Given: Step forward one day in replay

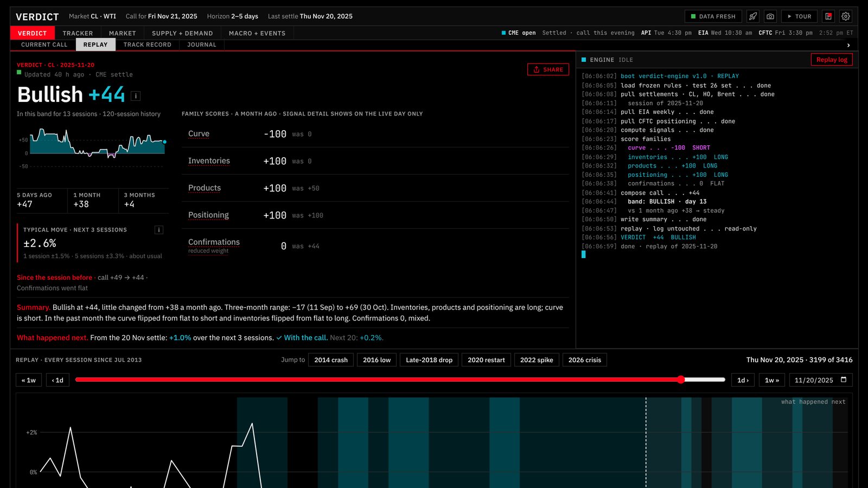Looking at the screenshot, I should click(743, 380).
